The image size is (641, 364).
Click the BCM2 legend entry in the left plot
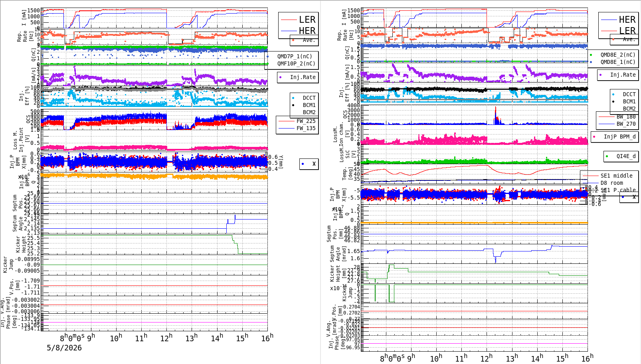pyautogui.click(x=309, y=112)
